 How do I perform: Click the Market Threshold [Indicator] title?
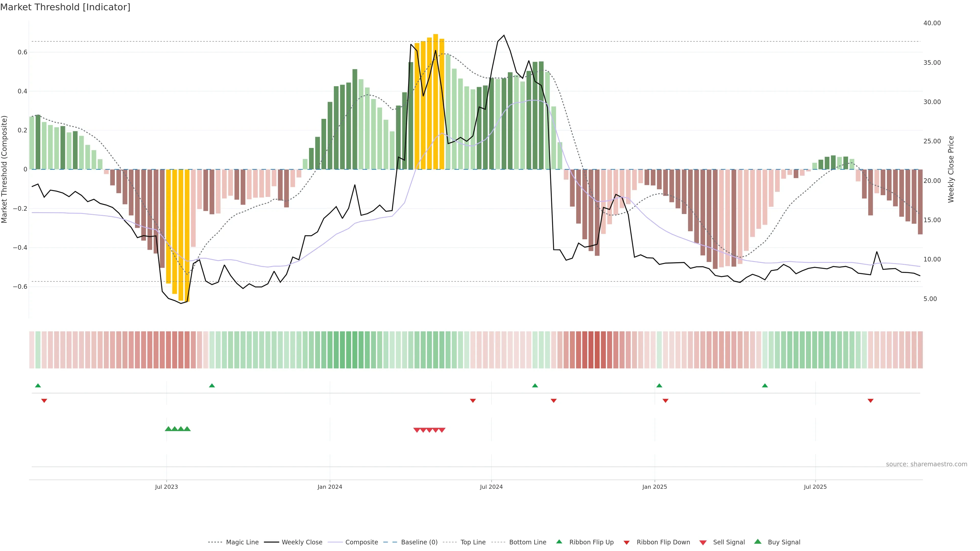(x=65, y=7)
